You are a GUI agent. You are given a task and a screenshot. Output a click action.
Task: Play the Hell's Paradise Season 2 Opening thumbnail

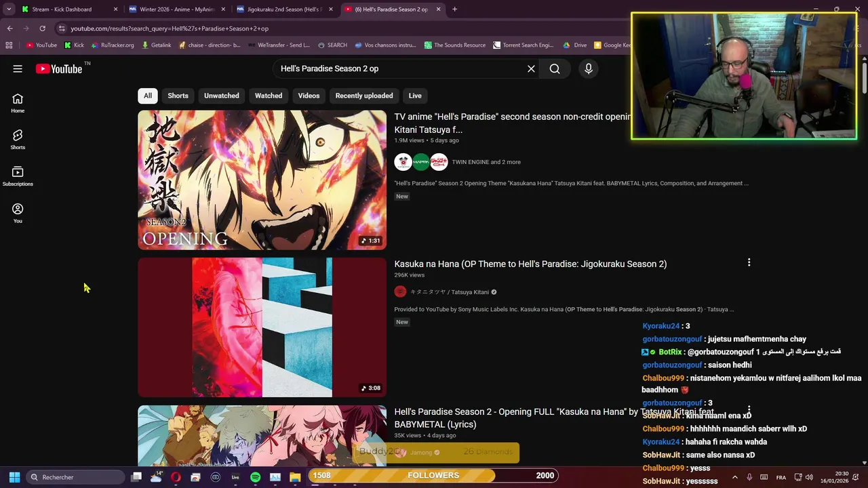[262, 180]
